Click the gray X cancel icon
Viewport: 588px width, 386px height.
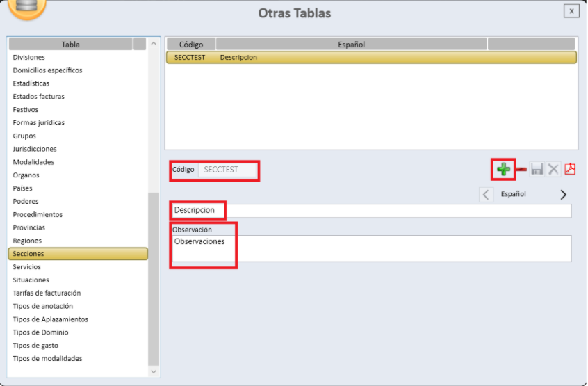(553, 169)
